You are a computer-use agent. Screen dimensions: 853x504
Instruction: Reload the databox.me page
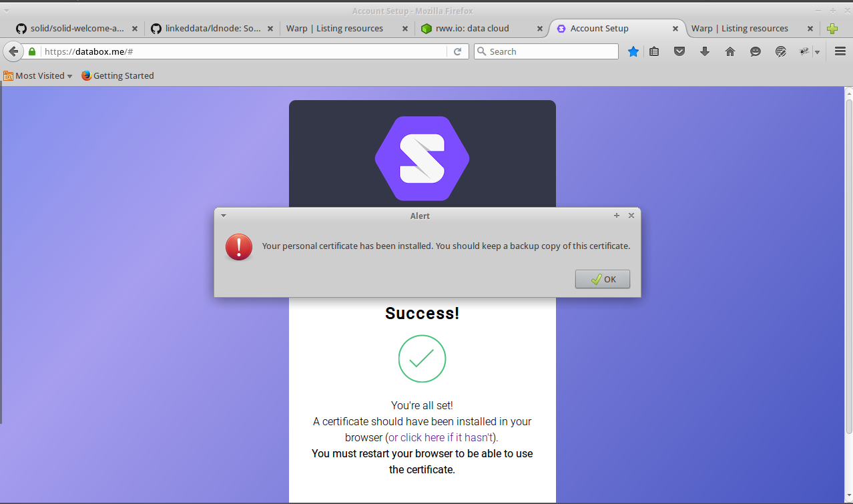coord(458,51)
